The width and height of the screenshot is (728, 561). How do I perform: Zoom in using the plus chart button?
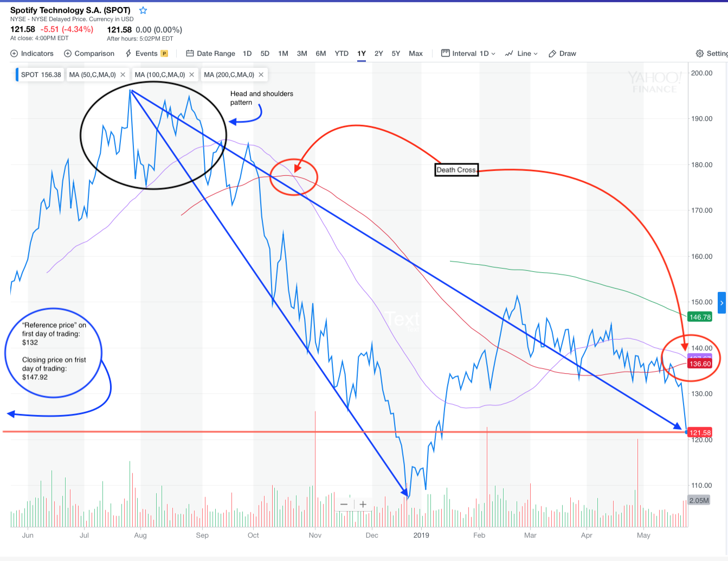pos(363,505)
